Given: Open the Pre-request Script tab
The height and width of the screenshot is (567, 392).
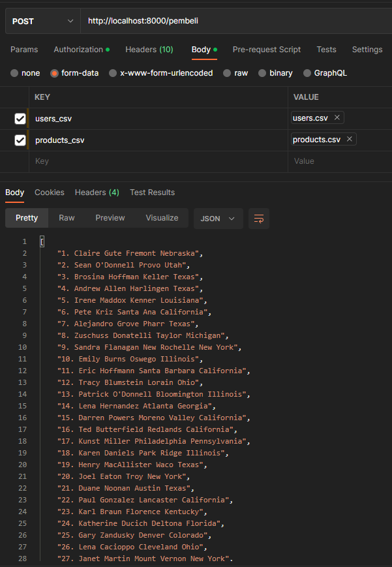Looking at the screenshot, I should 266,49.
